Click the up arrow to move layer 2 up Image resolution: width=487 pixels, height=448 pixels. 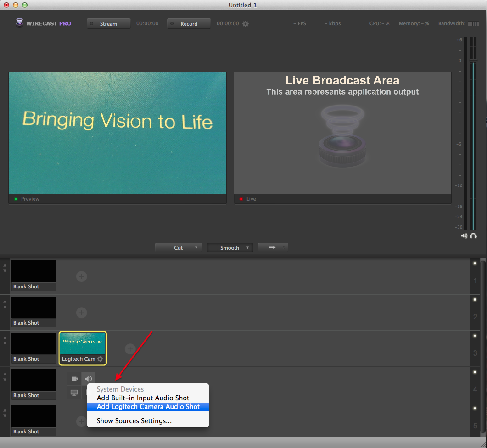click(x=5, y=302)
